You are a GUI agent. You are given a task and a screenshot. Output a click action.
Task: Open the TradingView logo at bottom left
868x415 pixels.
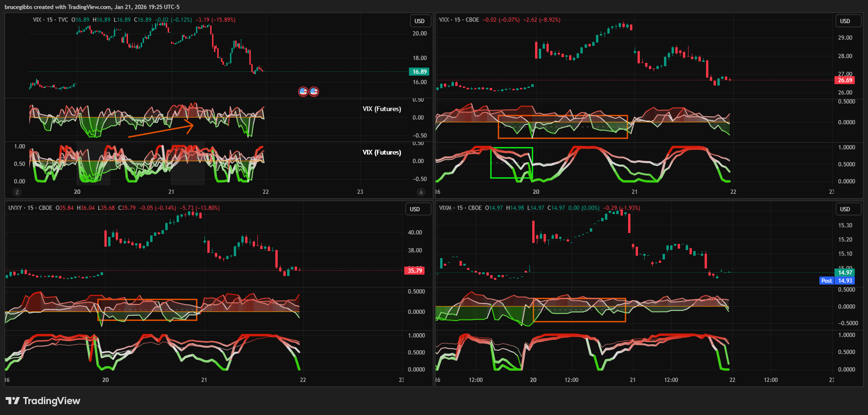(43, 401)
